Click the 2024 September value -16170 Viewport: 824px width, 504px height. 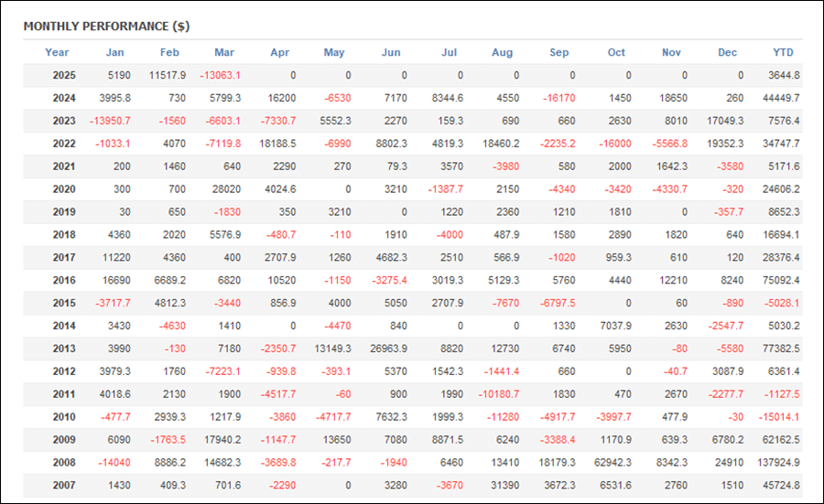tap(558, 98)
